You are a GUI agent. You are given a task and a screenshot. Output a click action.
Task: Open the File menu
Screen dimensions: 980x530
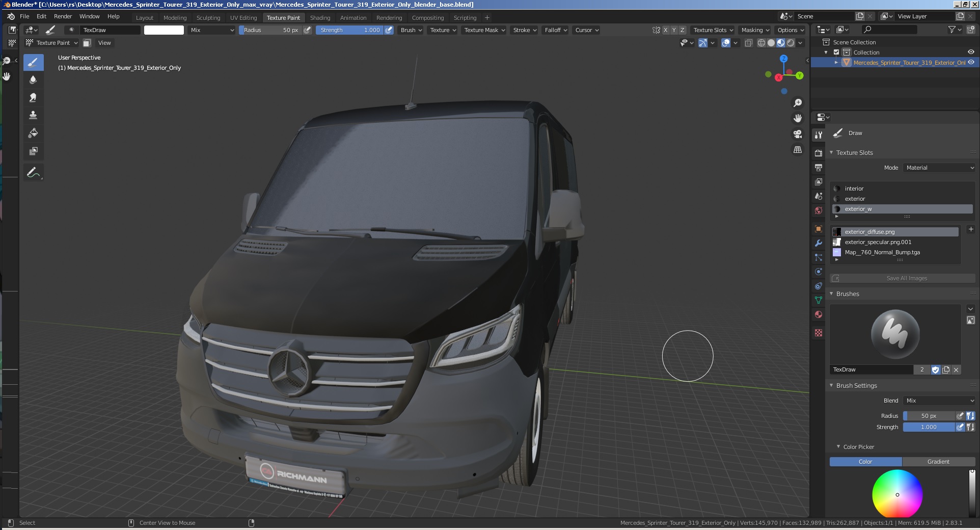(x=24, y=16)
